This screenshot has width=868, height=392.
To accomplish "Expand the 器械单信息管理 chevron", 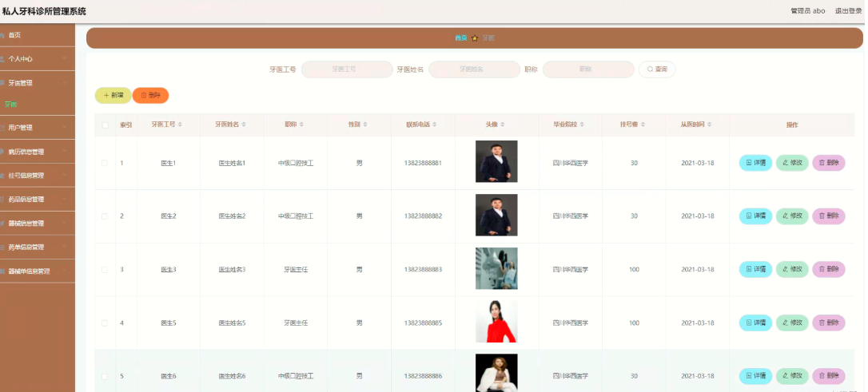I will pos(64,271).
